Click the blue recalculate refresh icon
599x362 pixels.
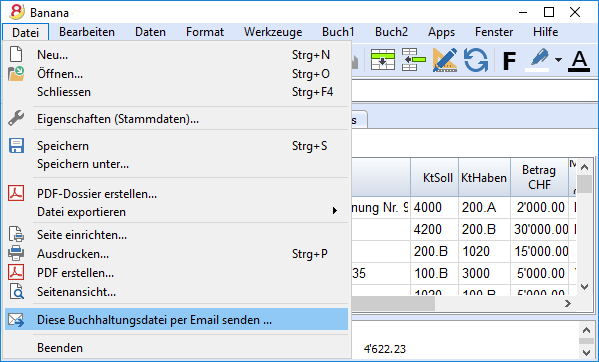(x=476, y=60)
